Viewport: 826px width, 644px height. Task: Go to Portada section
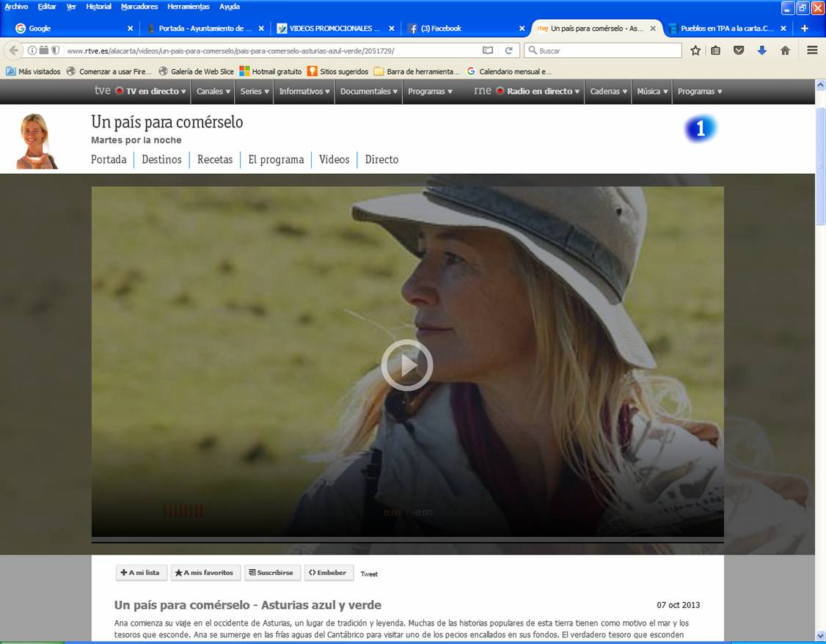pos(109,160)
